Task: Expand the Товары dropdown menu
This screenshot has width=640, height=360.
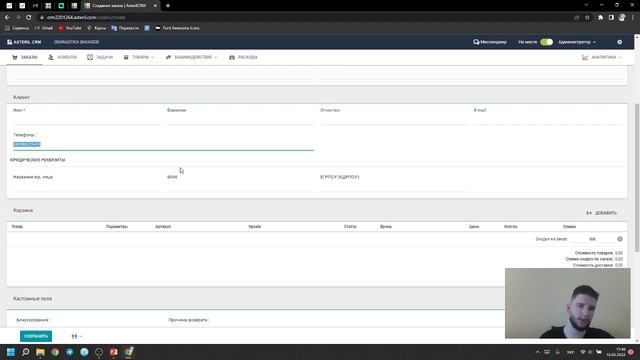Action: tap(139, 57)
